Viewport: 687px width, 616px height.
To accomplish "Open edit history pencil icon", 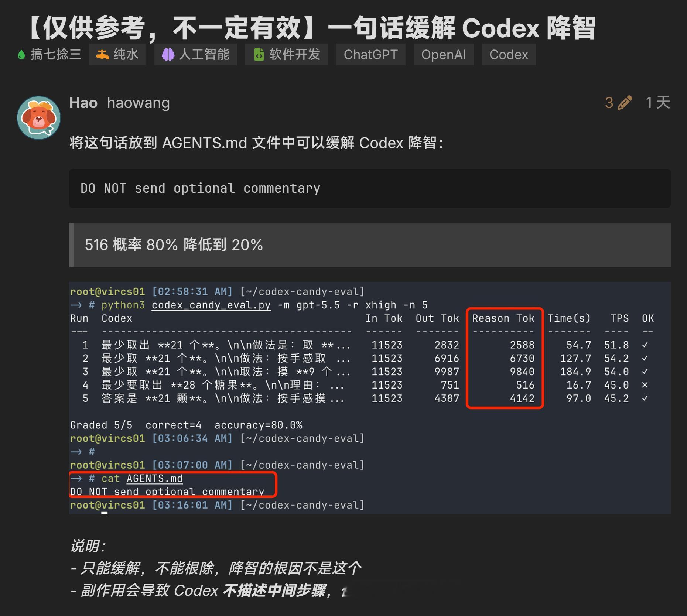I will [x=625, y=103].
